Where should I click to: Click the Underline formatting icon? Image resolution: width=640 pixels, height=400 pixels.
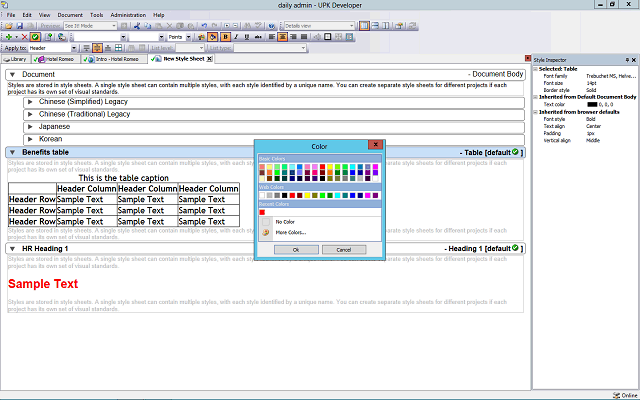click(249, 36)
